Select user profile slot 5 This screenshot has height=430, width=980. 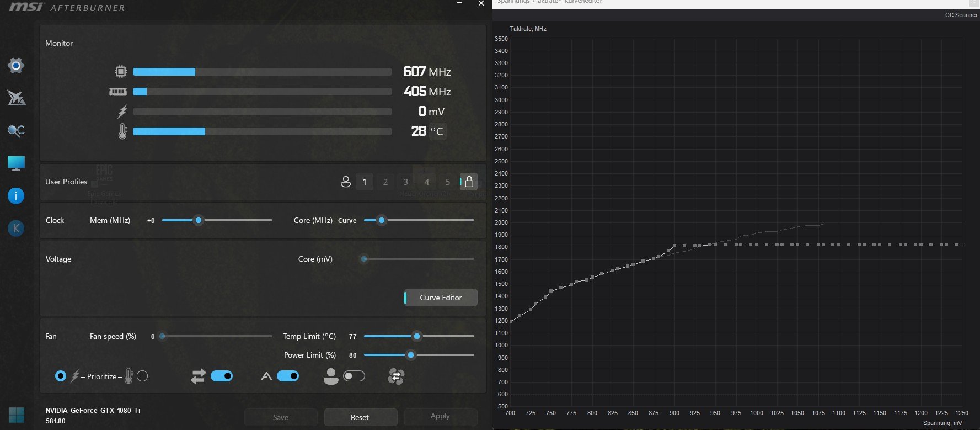point(447,182)
